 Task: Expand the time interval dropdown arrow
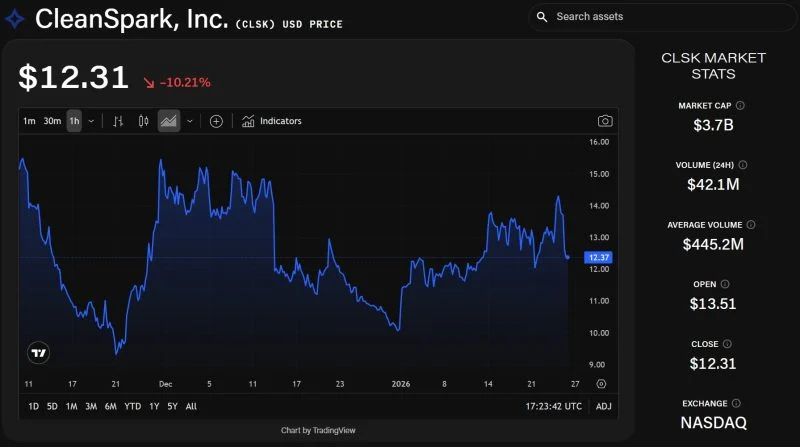91,121
